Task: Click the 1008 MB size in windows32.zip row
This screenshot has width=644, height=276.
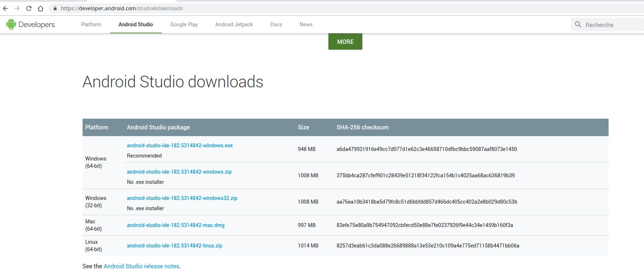Action: (308, 202)
